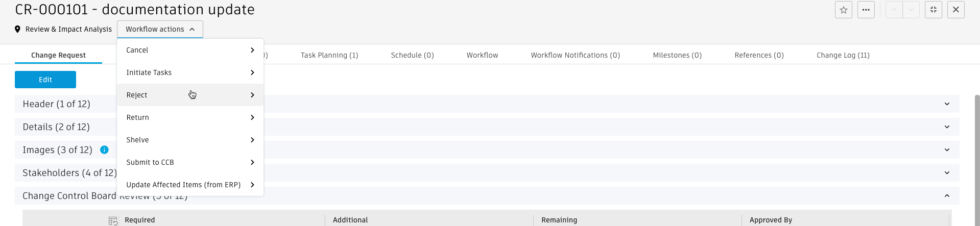The width and height of the screenshot is (980, 226).
Task: Open the more options ellipsis menu
Action: (x=866, y=10)
